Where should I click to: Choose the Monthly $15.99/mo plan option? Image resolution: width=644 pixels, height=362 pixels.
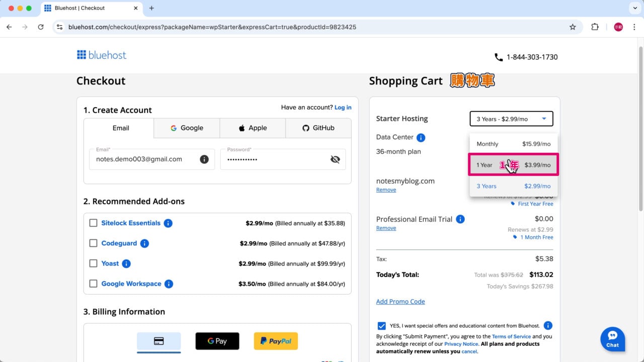pyautogui.click(x=513, y=144)
